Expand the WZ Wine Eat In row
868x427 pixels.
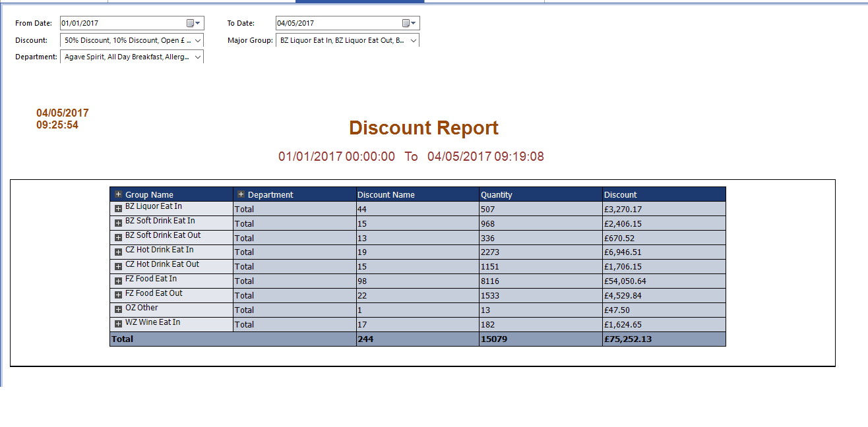pos(118,324)
